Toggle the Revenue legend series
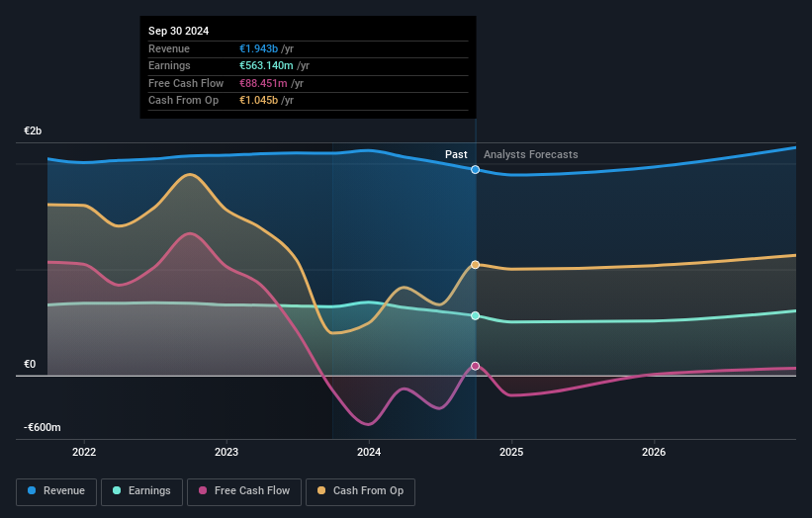812x518 pixels. [x=56, y=491]
